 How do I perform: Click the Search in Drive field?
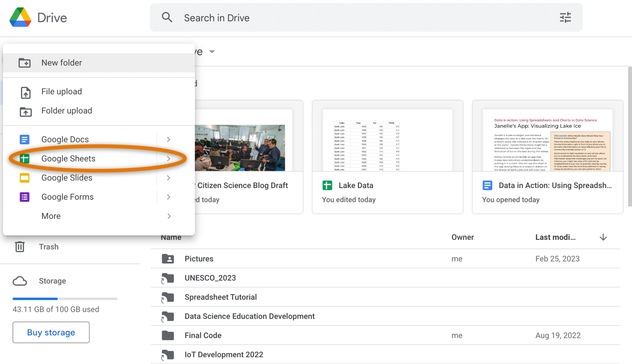click(x=366, y=18)
